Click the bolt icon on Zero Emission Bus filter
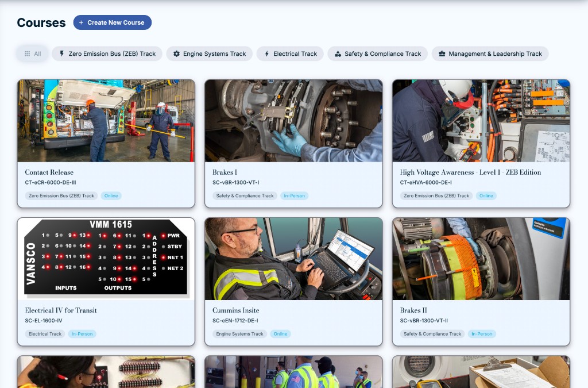The width and height of the screenshot is (588, 388). click(62, 53)
